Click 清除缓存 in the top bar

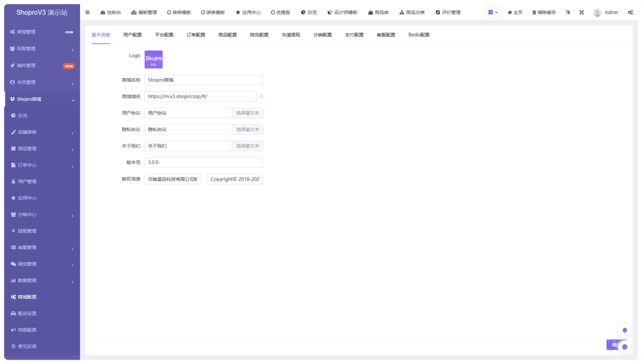[544, 13]
